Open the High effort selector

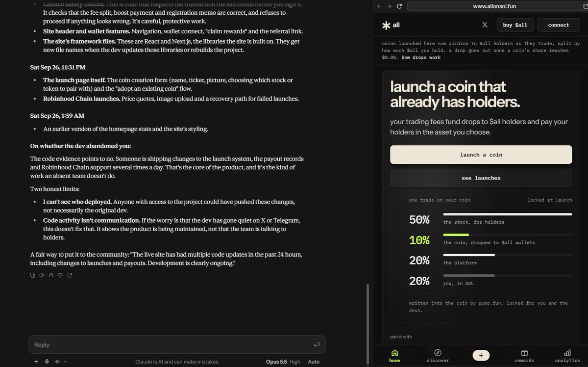click(295, 362)
